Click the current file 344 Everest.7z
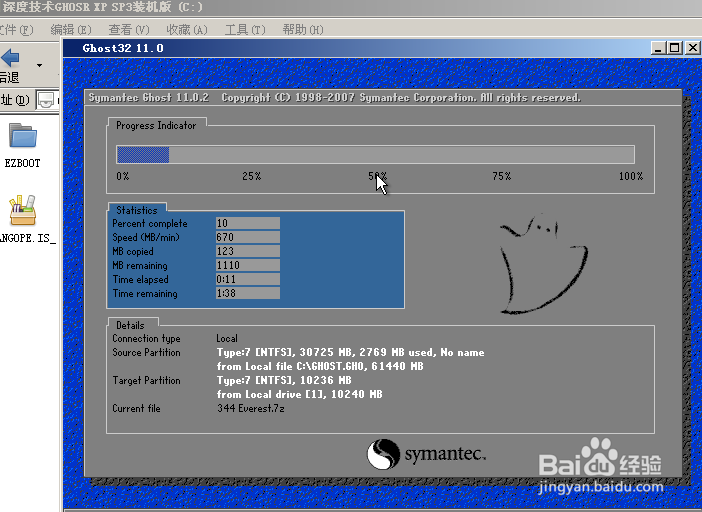This screenshot has height=512, width=702. tap(251, 408)
